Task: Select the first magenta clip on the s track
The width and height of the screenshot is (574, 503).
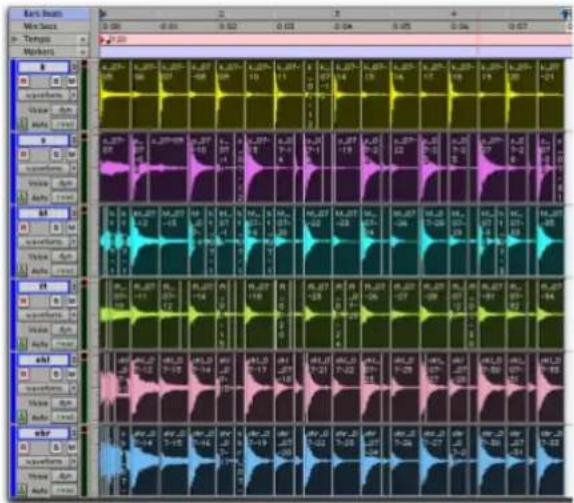Action: 115,167
